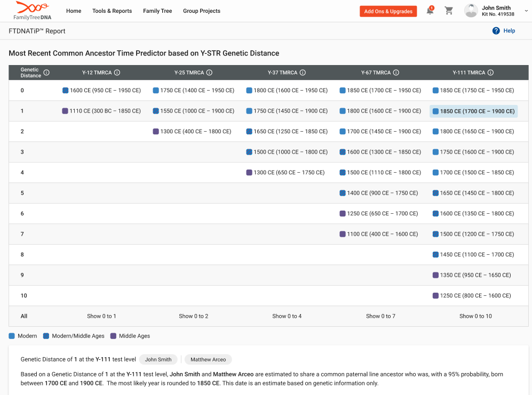Screen dimensions: 532x395
Task: Click the blue swatch in the highlighted 1850 CE cell
Action: [x=436, y=111]
